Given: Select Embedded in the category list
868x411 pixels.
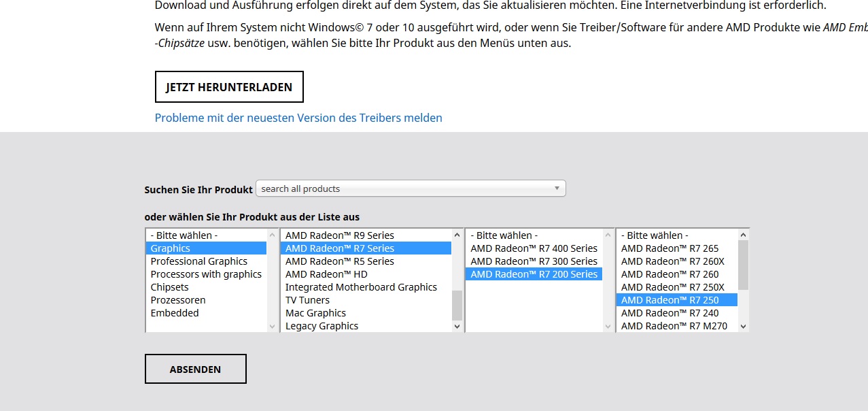Looking at the screenshot, I should coord(206,313).
